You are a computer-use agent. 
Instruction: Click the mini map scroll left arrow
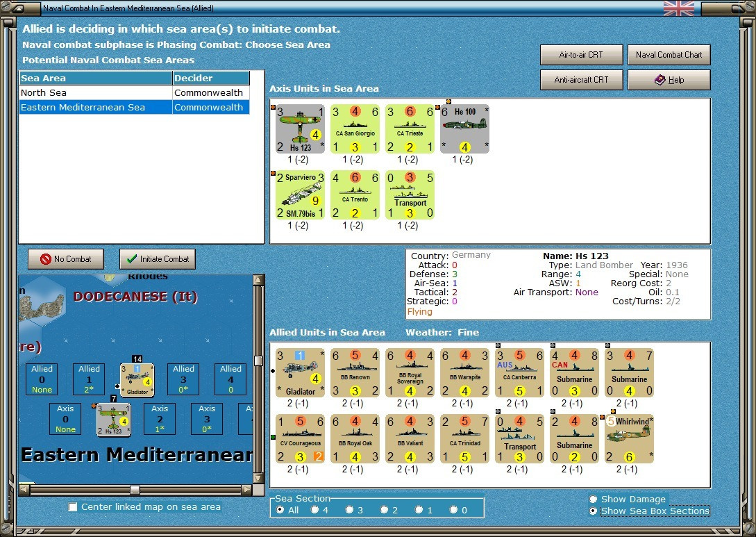pyautogui.click(x=24, y=490)
